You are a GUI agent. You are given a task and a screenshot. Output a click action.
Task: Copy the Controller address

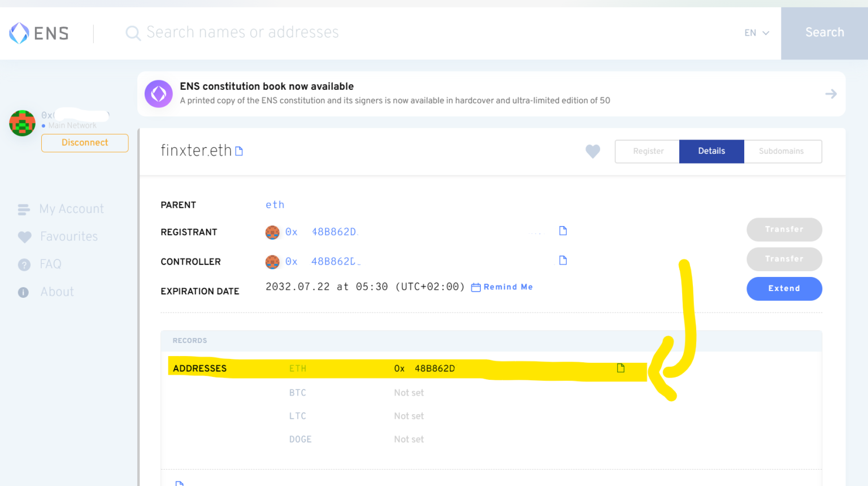(x=563, y=260)
